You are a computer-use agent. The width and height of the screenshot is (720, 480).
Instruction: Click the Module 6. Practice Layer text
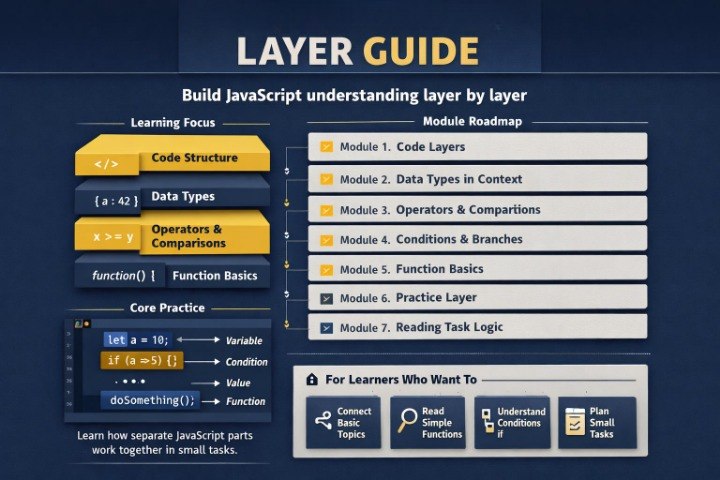pos(408,298)
